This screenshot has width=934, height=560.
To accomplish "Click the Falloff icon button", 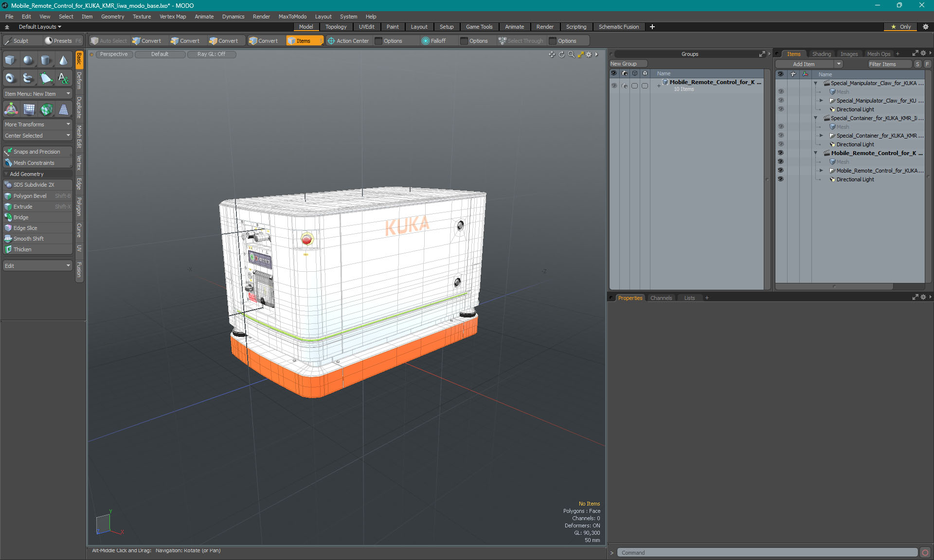I will 433,41.
